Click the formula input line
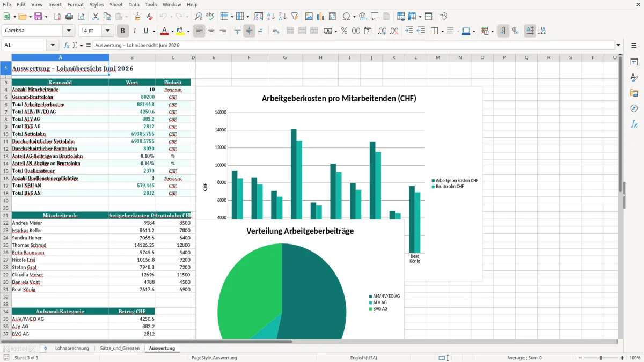Screen dimensions: 644x362 (353, 45)
